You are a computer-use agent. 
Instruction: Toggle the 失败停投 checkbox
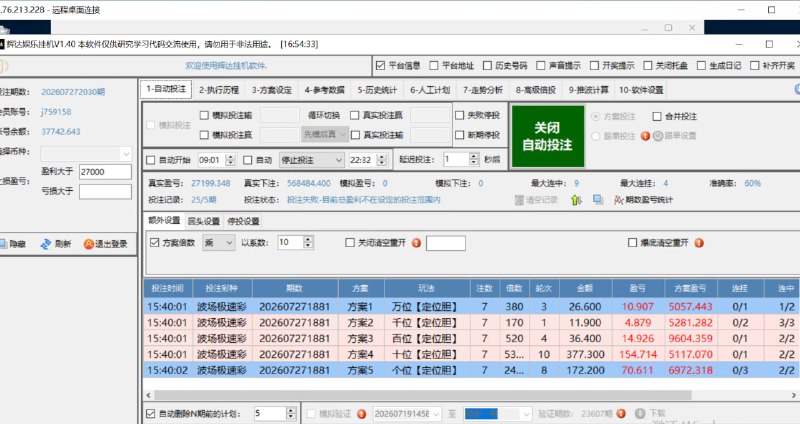(x=459, y=115)
